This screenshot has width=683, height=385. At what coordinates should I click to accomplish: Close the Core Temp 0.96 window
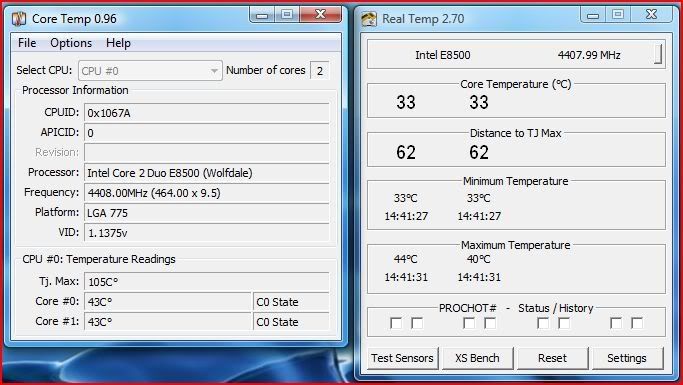click(321, 15)
